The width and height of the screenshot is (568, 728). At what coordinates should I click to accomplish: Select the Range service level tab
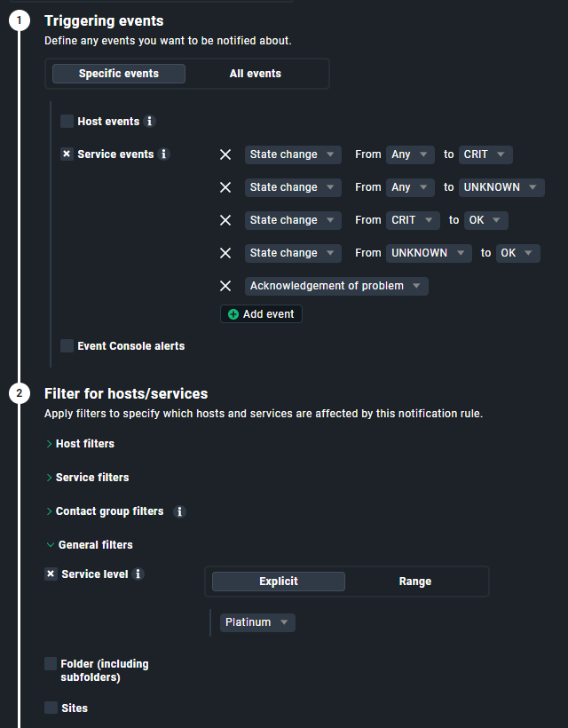tap(415, 582)
